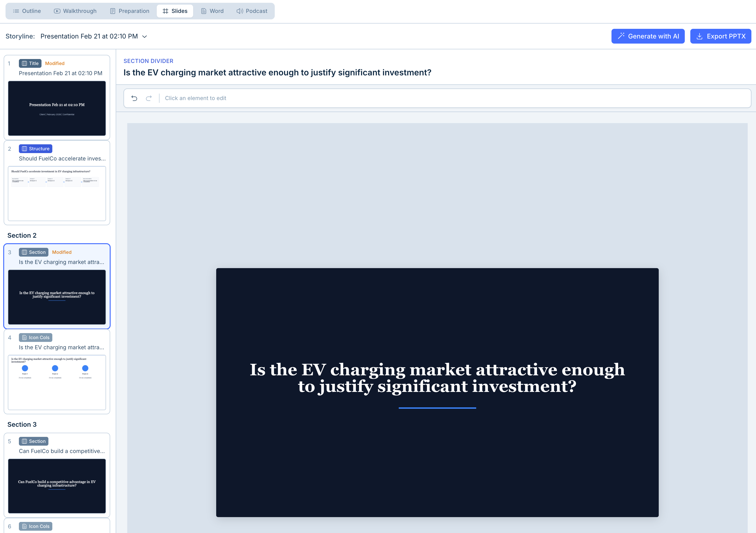The image size is (756, 533).
Task: Click the Outline list icon
Action: (x=15, y=11)
